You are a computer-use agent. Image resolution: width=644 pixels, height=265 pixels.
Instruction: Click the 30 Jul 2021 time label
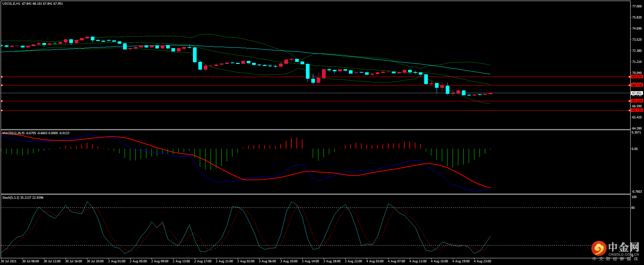[x=9, y=261]
